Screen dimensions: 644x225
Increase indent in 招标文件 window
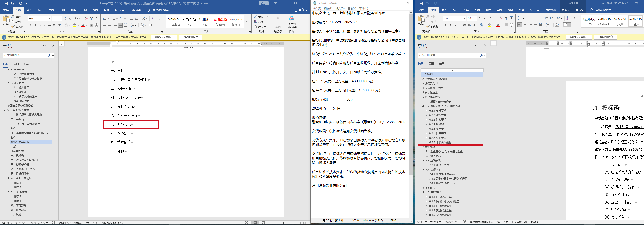tap(137, 18)
